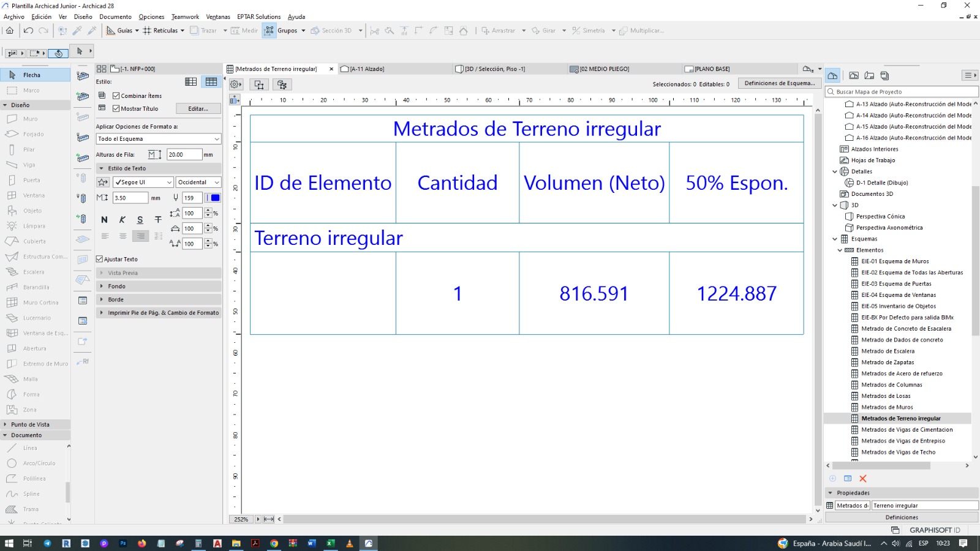Expand the Borde section
The height and width of the screenshot is (551, 980).
(x=159, y=300)
